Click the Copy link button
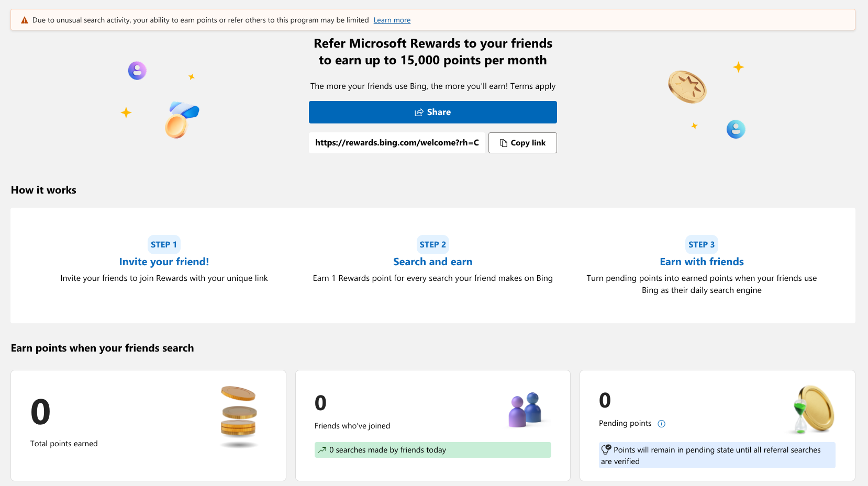868x486 pixels. [x=522, y=142]
